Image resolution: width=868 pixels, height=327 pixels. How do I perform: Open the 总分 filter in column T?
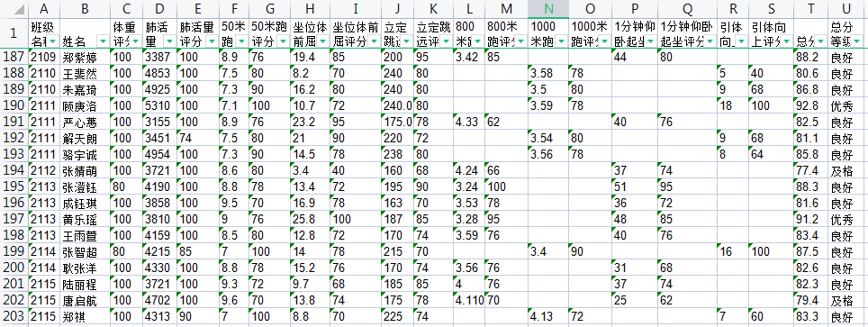tap(821, 41)
